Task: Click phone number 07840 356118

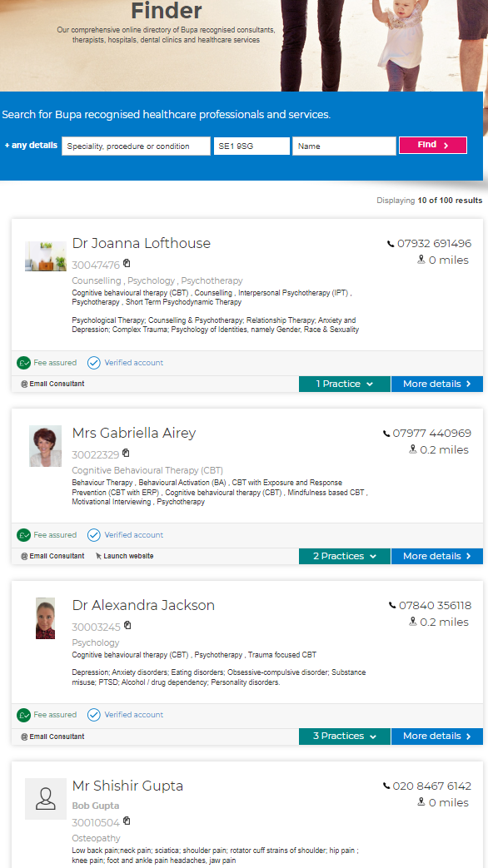Action: pos(436,606)
